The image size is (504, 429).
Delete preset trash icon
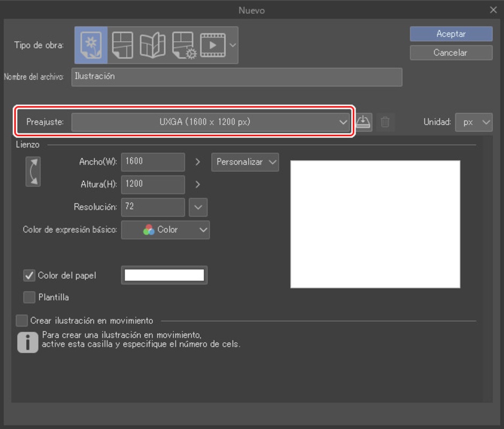(x=385, y=122)
